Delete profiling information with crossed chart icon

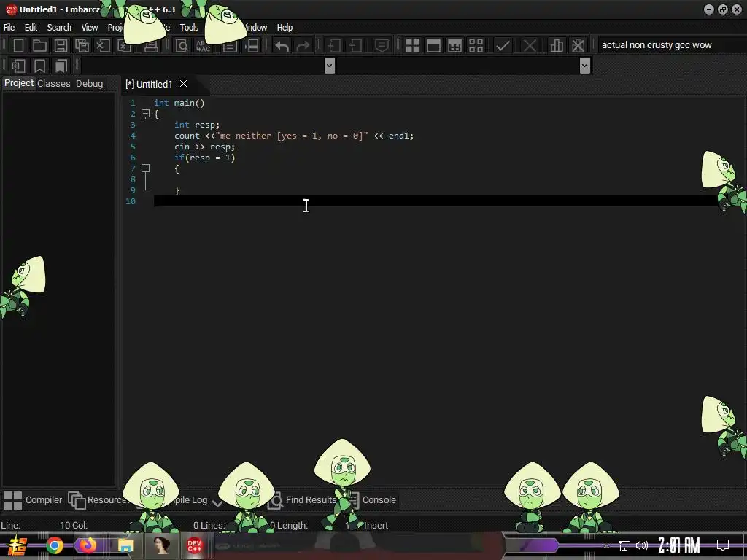point(578,46)
